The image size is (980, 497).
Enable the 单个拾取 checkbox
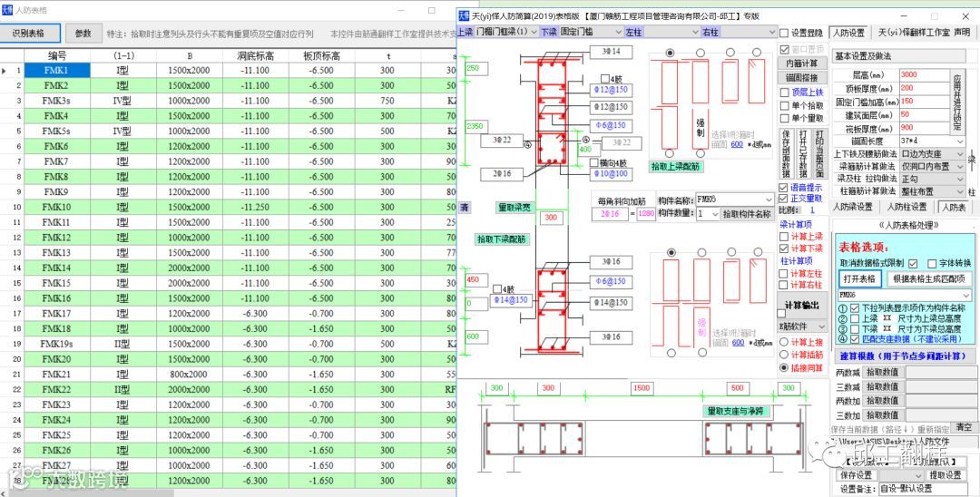click(x=784, y=105)
